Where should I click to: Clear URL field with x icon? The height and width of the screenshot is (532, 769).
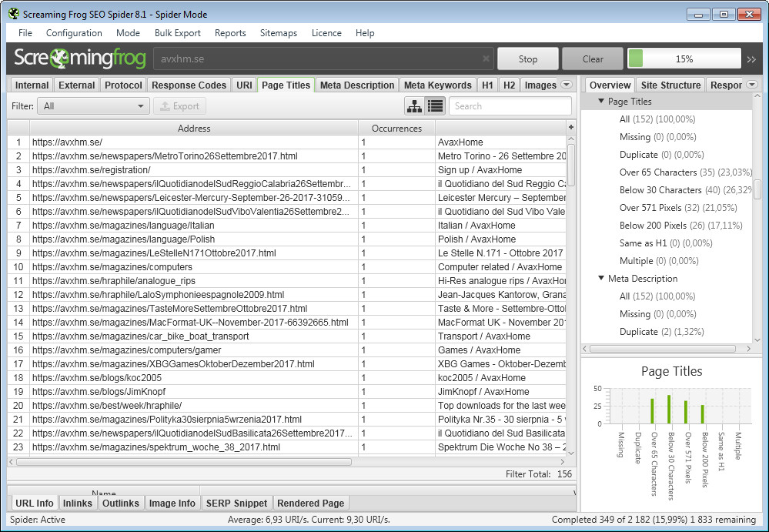(486, 59)
